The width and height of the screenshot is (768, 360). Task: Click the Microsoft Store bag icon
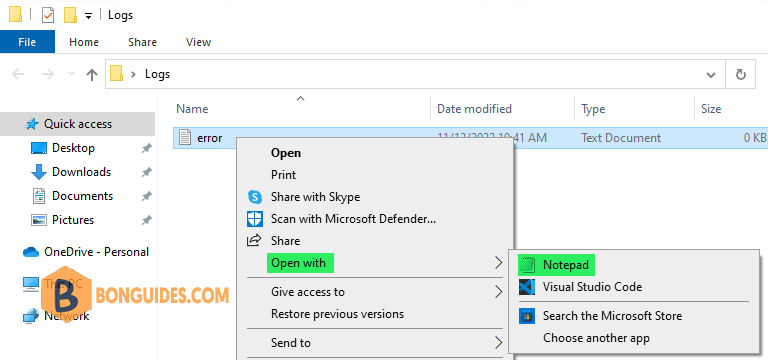coord(527,316)
